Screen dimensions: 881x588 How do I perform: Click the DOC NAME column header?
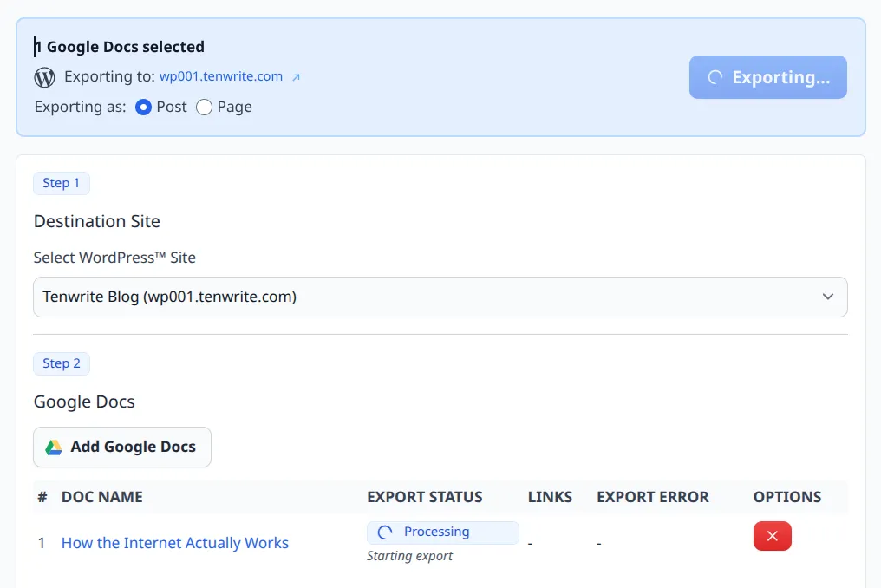click(x=101, y=497)
